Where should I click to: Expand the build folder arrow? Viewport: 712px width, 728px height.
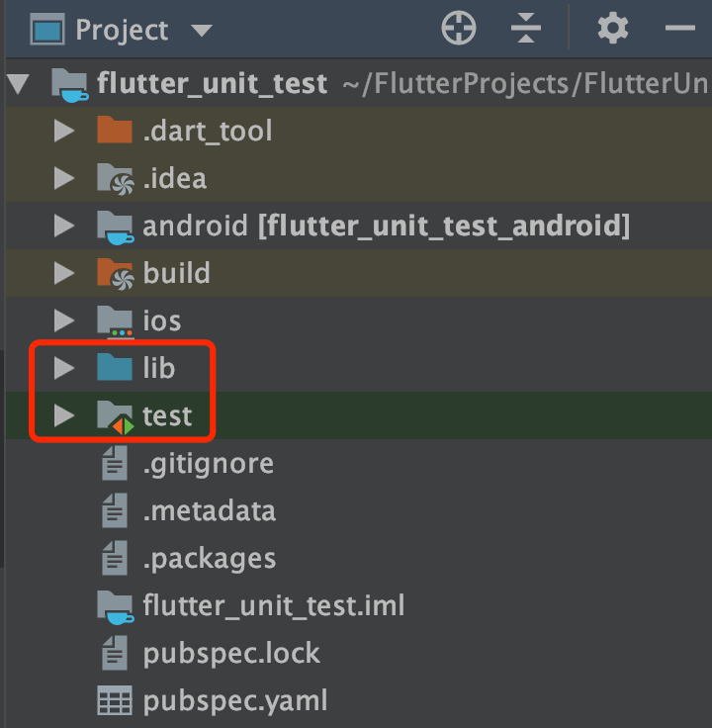64,274
